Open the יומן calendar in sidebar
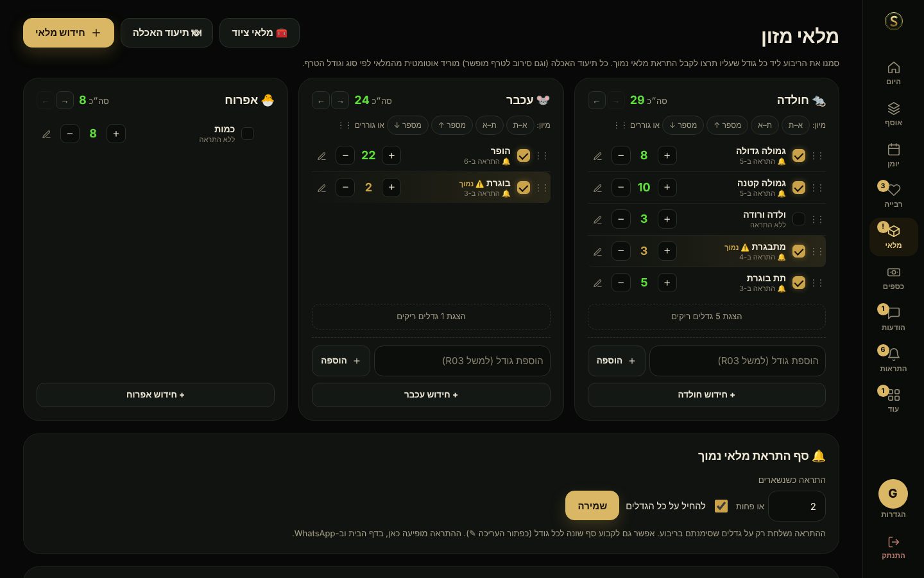 pyautogui.click(x=893, y=155)
